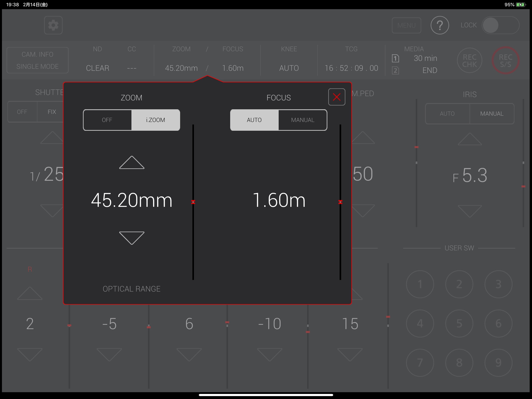The image size is (532, 399).
Task: Decrease value with arrow below -5
Action: [x=109, y=355]
